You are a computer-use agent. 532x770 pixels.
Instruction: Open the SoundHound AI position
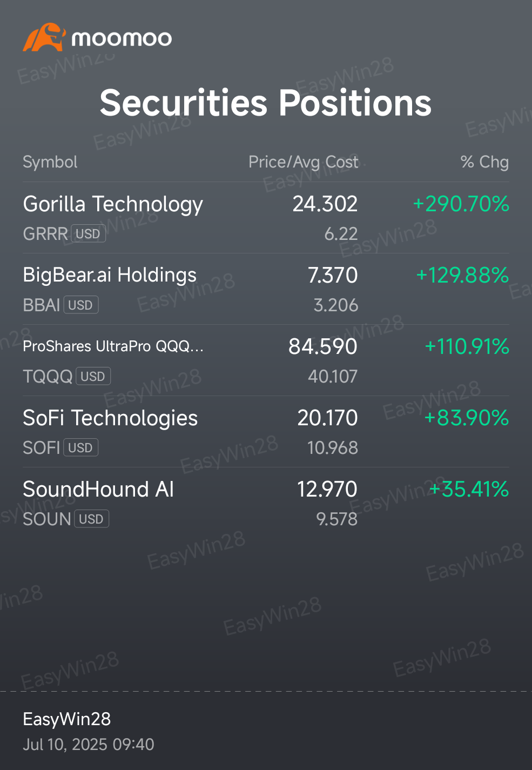tap(266, 503)
